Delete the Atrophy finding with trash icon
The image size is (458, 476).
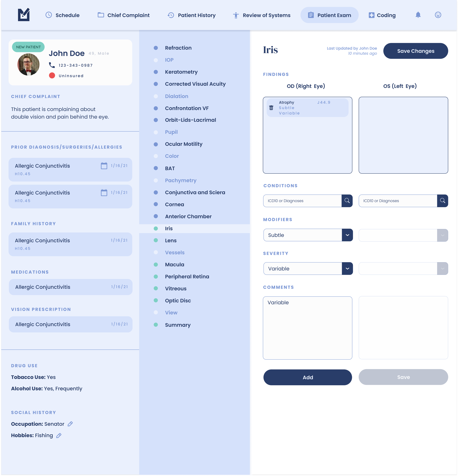(271, 108)
